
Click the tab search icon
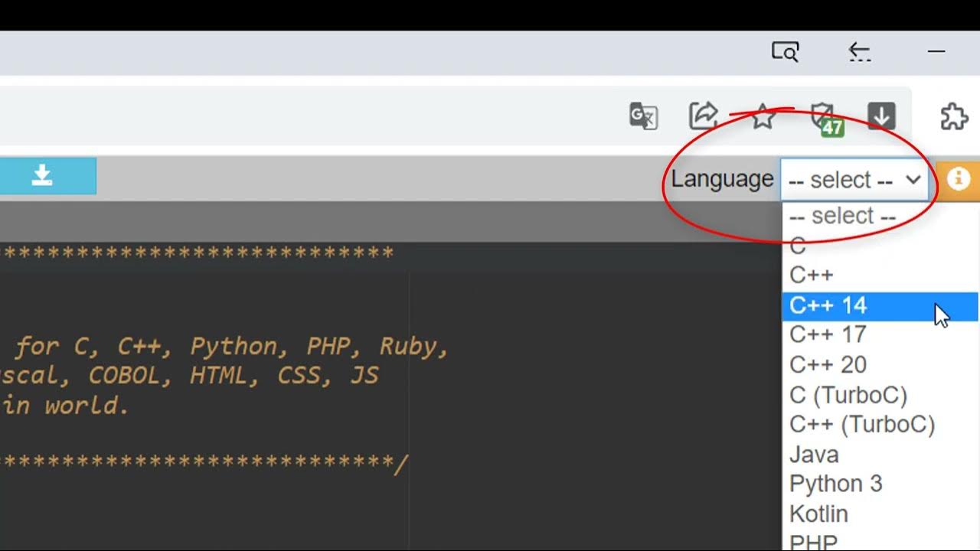[x=785, y=52]
